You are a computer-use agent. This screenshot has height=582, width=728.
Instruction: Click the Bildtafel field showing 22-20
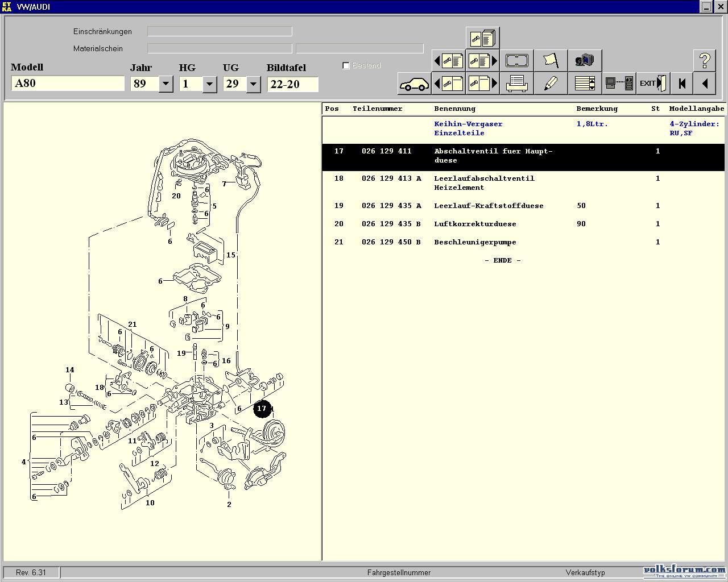292,84
